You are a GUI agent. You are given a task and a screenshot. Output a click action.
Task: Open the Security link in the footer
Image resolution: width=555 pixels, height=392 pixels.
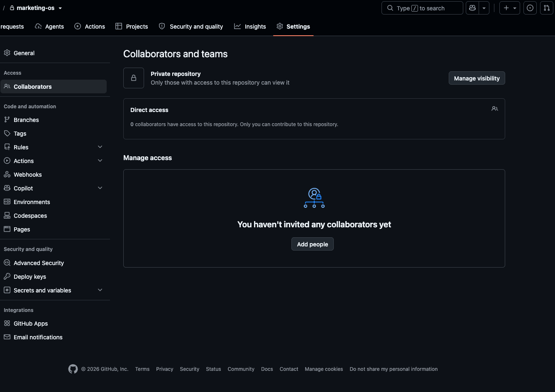click(190, 369)
